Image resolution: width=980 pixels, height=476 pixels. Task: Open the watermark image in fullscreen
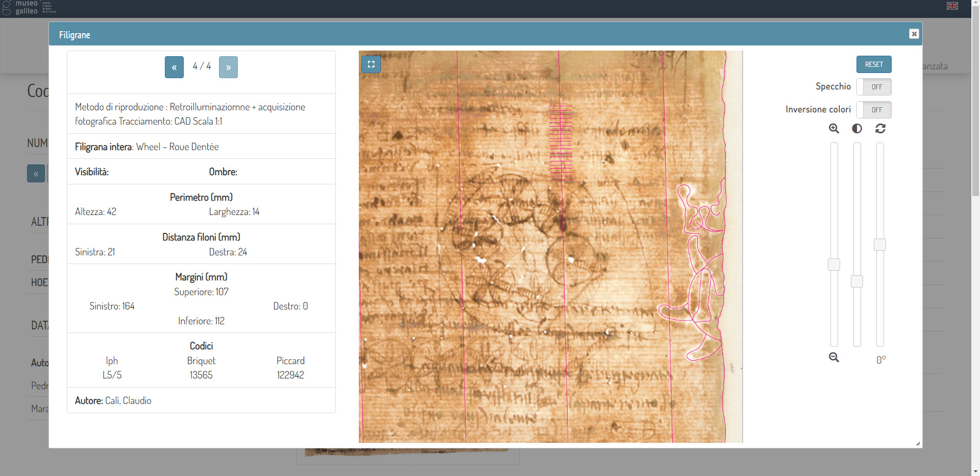point(371,64)
